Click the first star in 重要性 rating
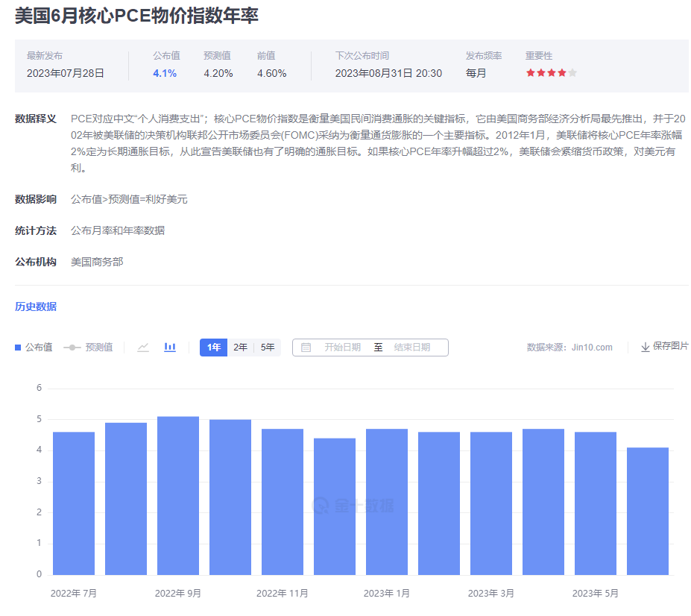Viewport: 691px width, 616px height. point(529,74)
